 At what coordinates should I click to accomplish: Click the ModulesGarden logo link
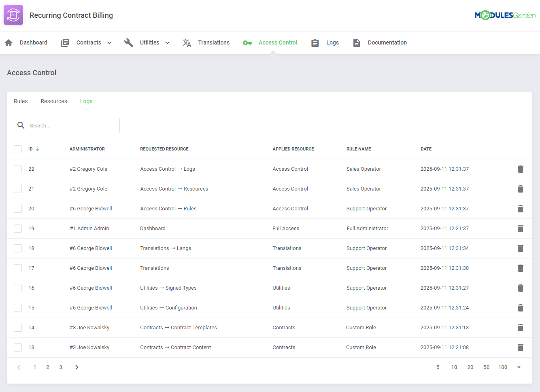[505, 15]
